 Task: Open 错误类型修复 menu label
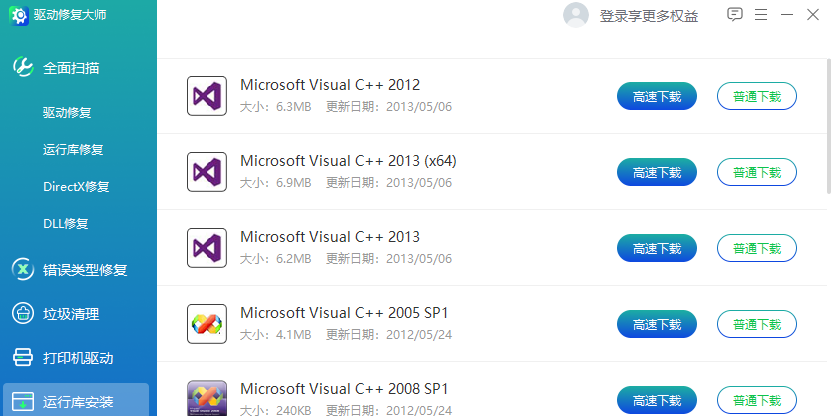click(85, 270)
